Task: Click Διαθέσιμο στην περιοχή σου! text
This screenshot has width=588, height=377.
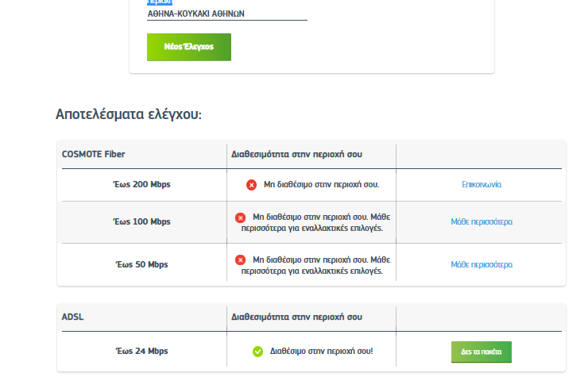Action: pyautogui.click(x=321, y=351)
